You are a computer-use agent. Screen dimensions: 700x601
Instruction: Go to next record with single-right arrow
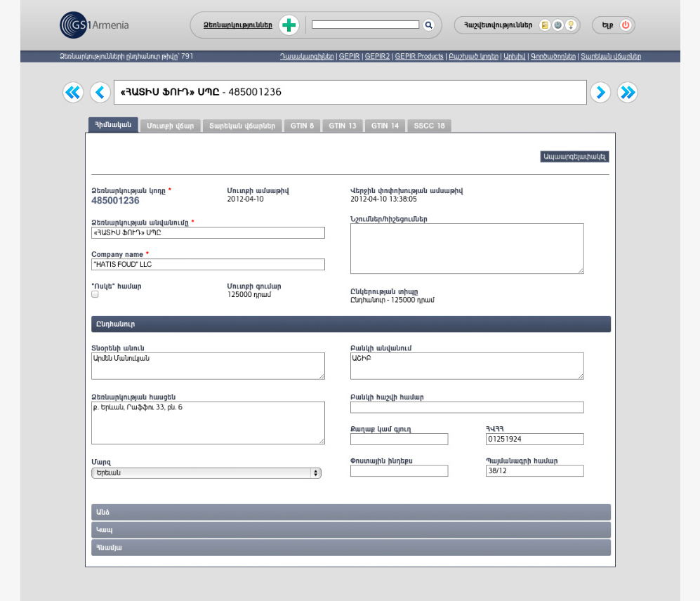[600, 93]
